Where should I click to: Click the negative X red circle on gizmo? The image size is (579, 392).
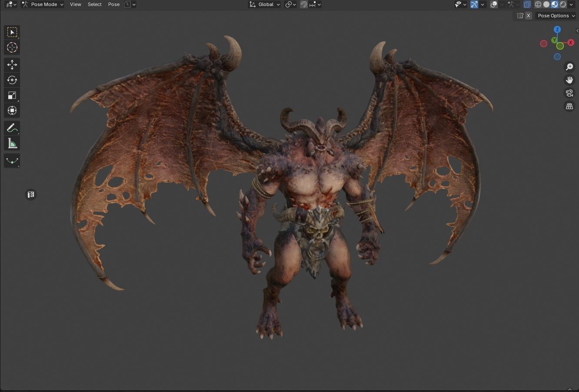[x=543, y=43]
